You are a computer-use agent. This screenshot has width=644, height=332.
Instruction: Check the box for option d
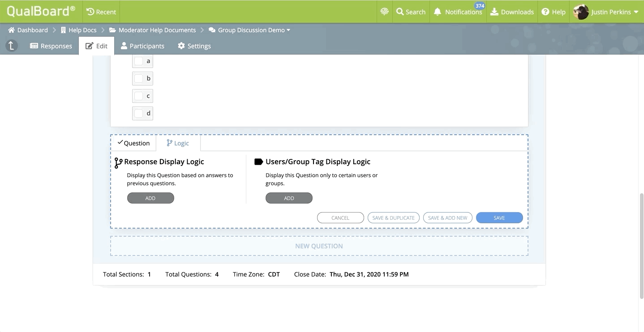[x=139, y=113]
